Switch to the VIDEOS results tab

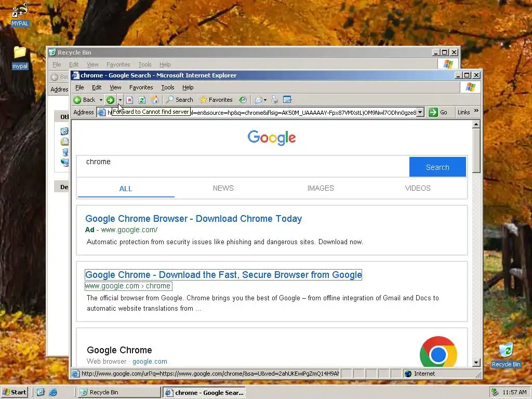point(418,188)
